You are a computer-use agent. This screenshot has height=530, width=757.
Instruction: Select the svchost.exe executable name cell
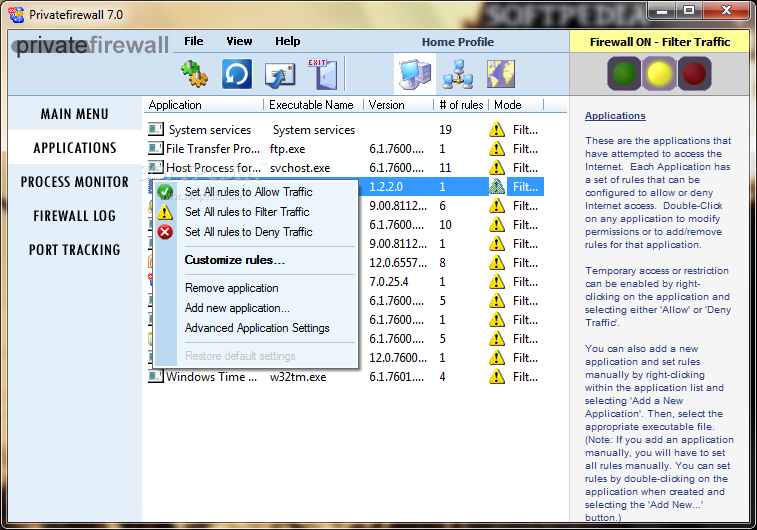pyautogui.click(x=300, y=168)
